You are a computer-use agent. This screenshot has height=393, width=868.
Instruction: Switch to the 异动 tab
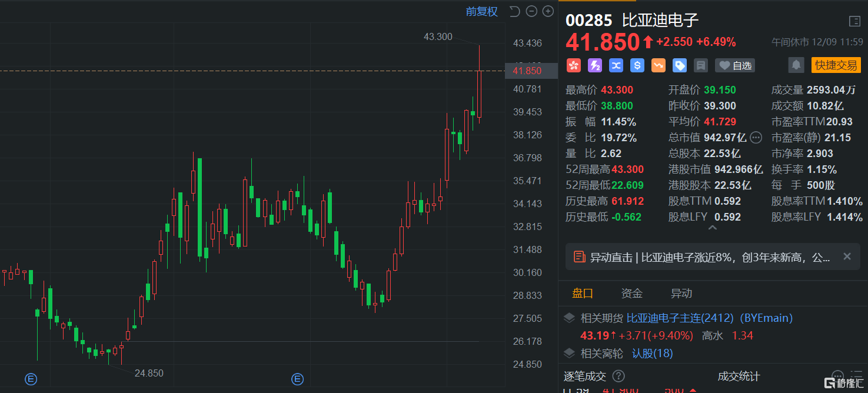coord(681,294)
